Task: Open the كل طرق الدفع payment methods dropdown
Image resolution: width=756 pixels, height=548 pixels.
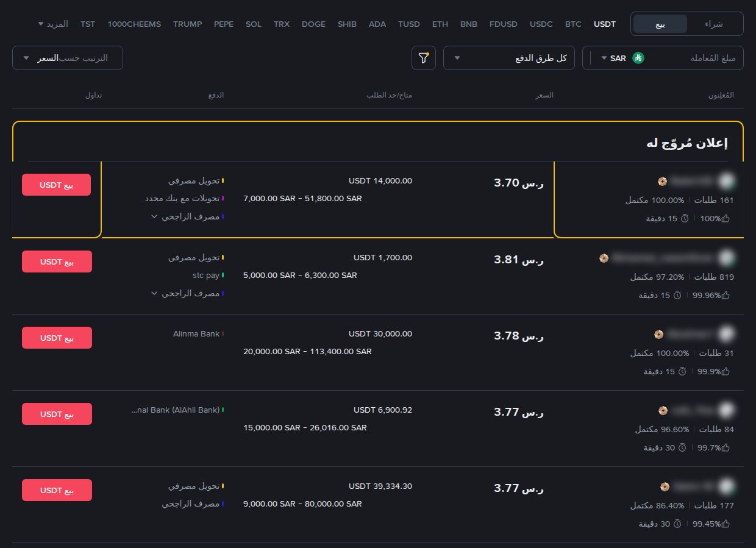Action: tap(509, 58)
